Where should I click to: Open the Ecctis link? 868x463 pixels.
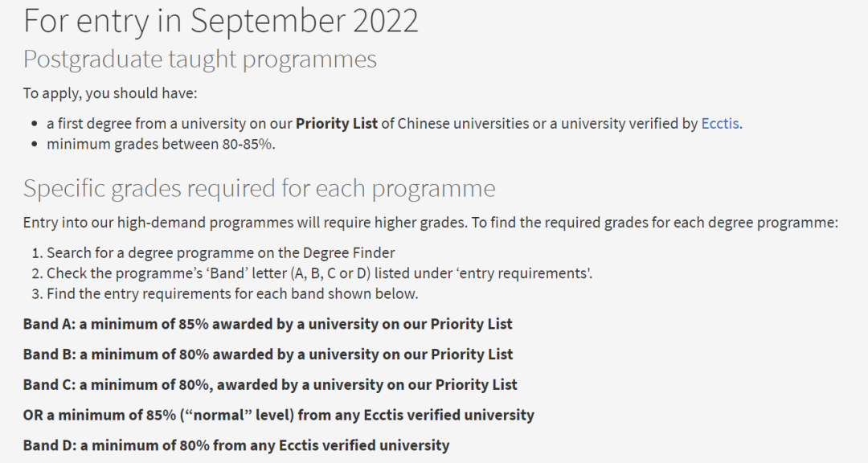point(719,124)
